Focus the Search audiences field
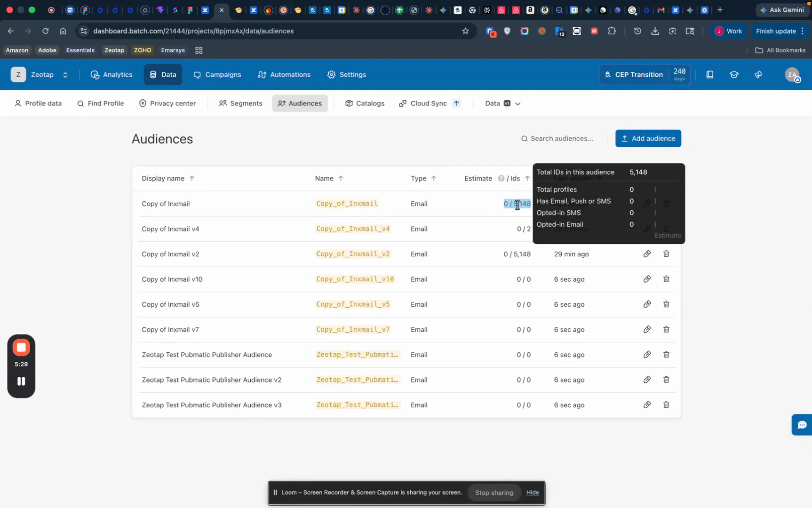The height and width of the screenshot is (508, 812). 563,138
